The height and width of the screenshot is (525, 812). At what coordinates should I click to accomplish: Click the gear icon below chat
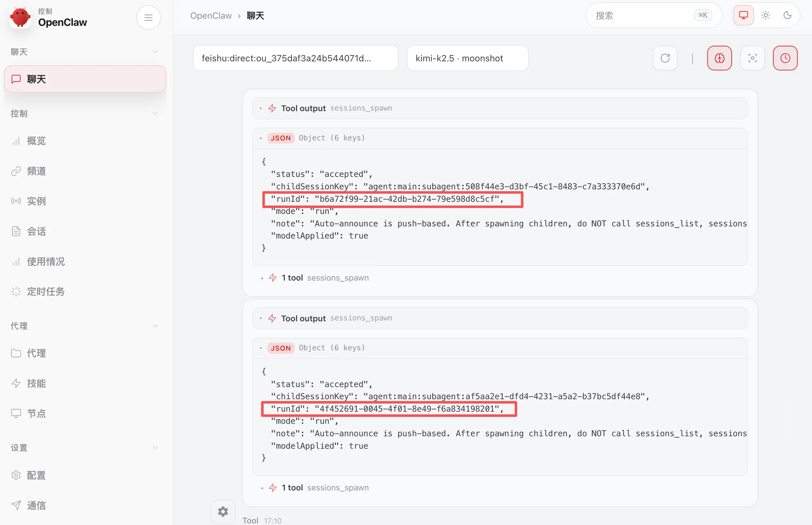pos(223,511)
